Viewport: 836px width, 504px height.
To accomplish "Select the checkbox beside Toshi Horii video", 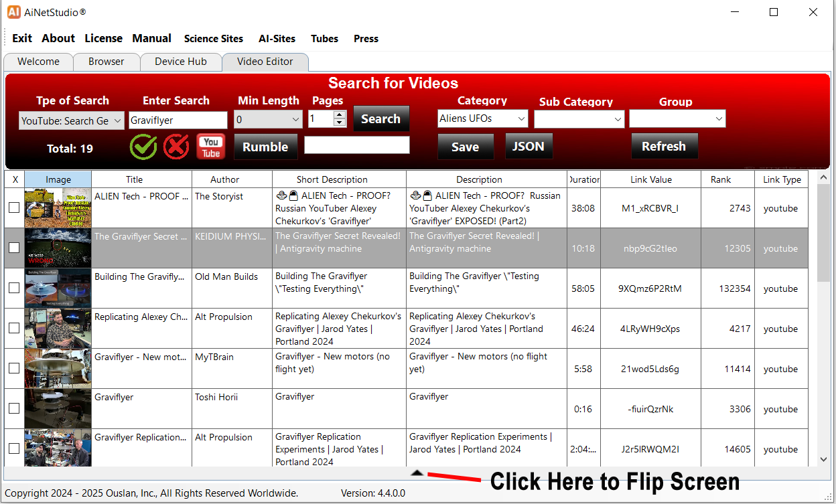I will (14, 409).
